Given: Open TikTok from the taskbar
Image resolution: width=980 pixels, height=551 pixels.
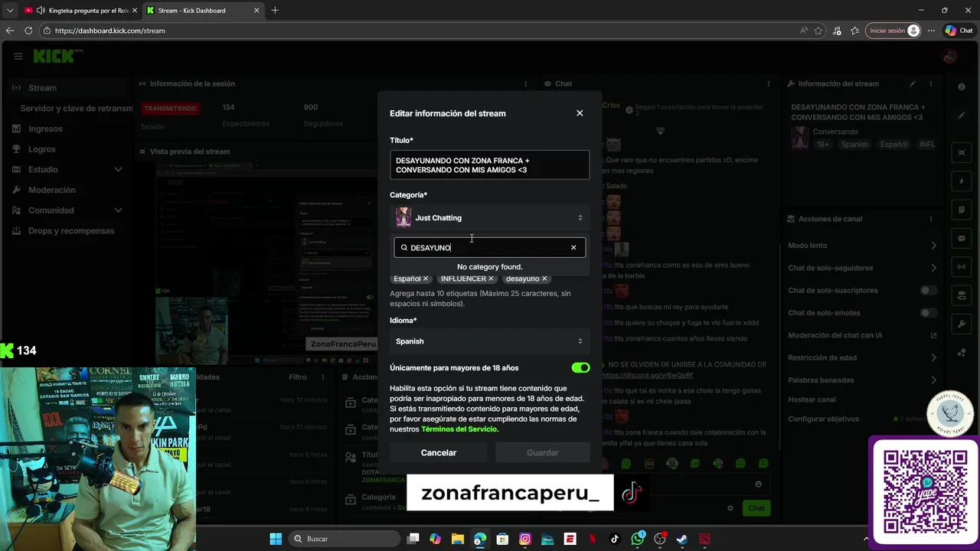Looking at the screenshot, I should [615, 539].
